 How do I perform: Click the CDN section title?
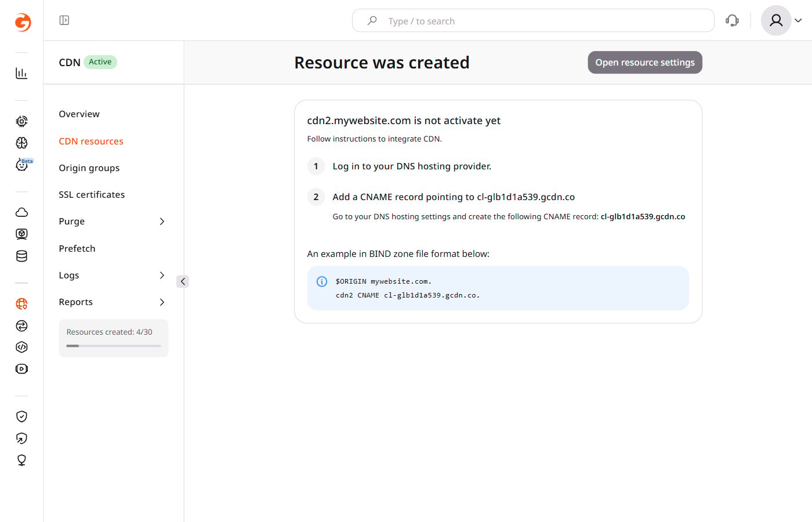click(70, 63)
